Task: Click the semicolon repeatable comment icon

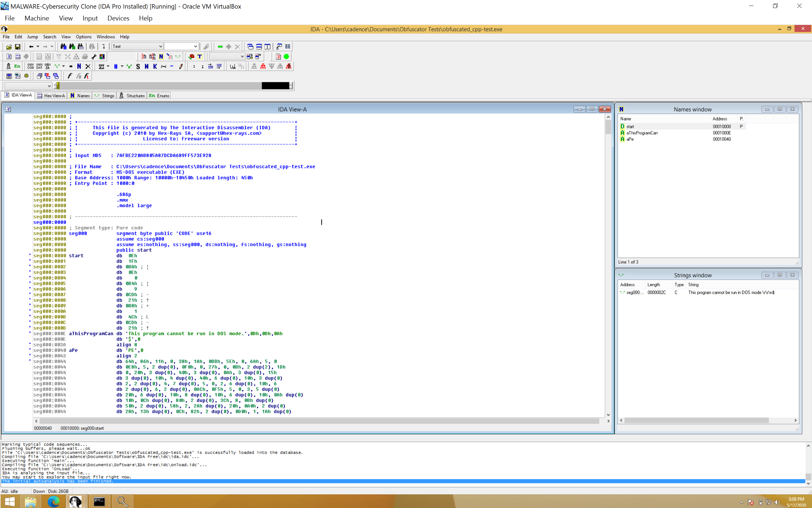Action: click(x=202, y=66)
